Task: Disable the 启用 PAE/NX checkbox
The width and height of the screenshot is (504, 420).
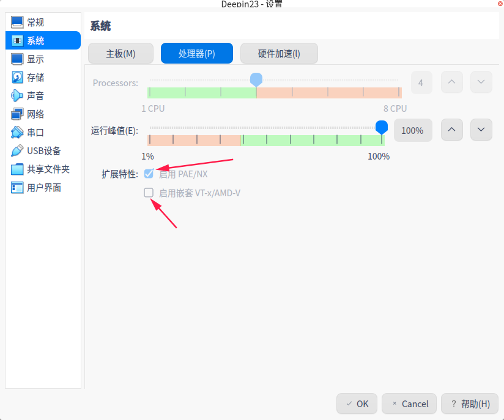Action: (149, 174)
